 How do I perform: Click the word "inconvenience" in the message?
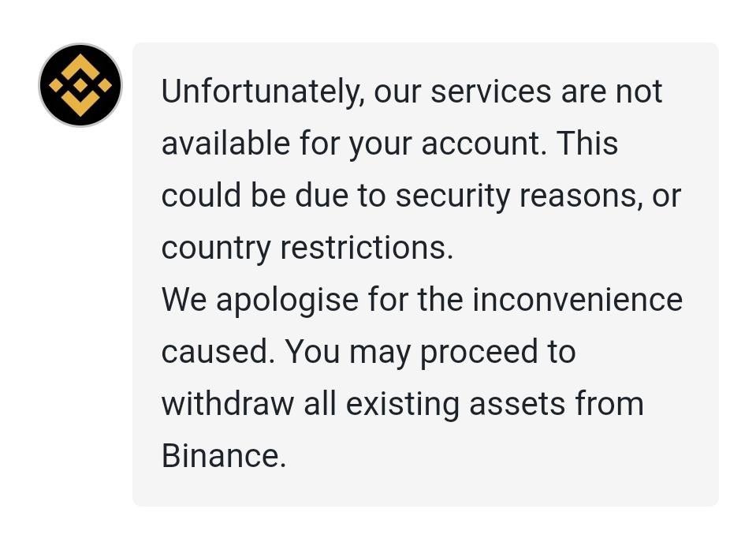577,300
